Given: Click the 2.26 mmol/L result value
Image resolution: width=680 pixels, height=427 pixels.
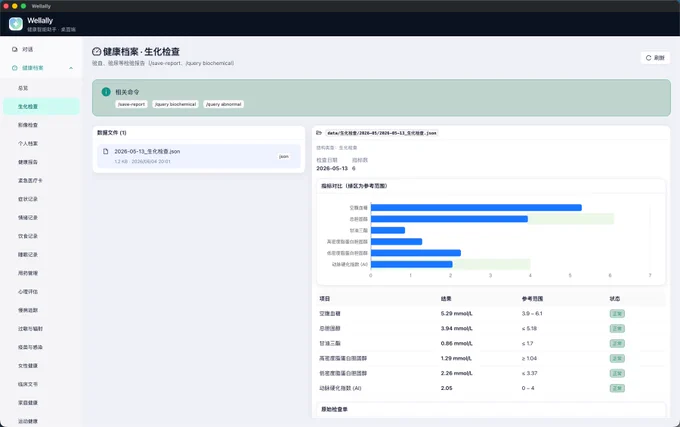Looking at the screenshot, I should (x=457, y=373).
